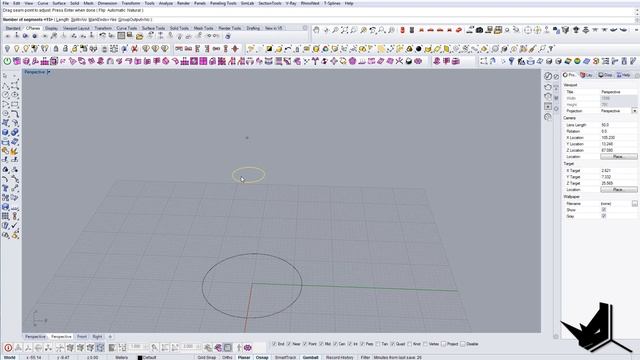This screenshot has height=360, width=640.
Task: Toggle Ortho in status bar
Action: click(x=227, y=358)
